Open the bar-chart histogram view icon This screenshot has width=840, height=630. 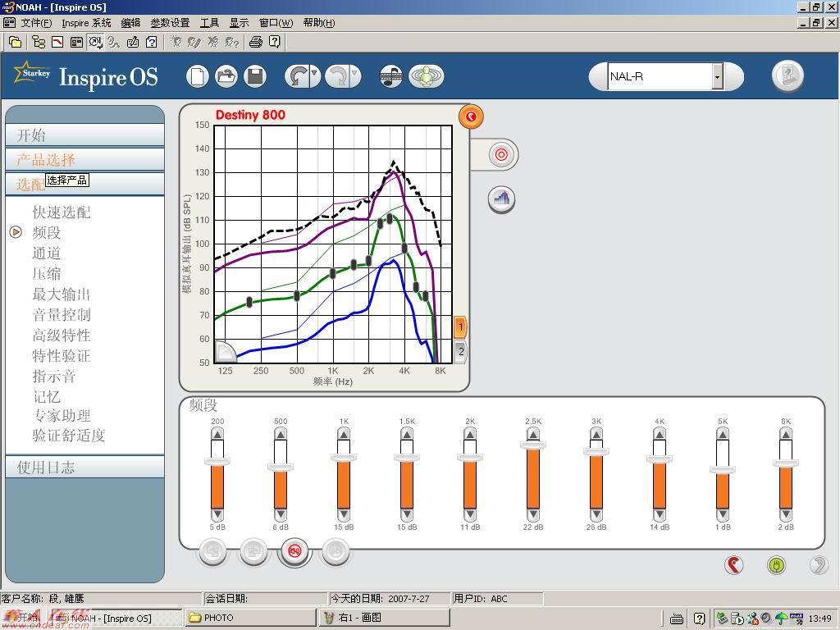pyautogui.click(x=501, y=200)
